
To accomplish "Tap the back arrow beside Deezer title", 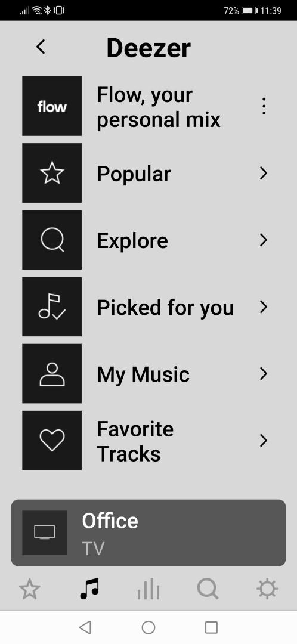I will (x=41, y=47).
